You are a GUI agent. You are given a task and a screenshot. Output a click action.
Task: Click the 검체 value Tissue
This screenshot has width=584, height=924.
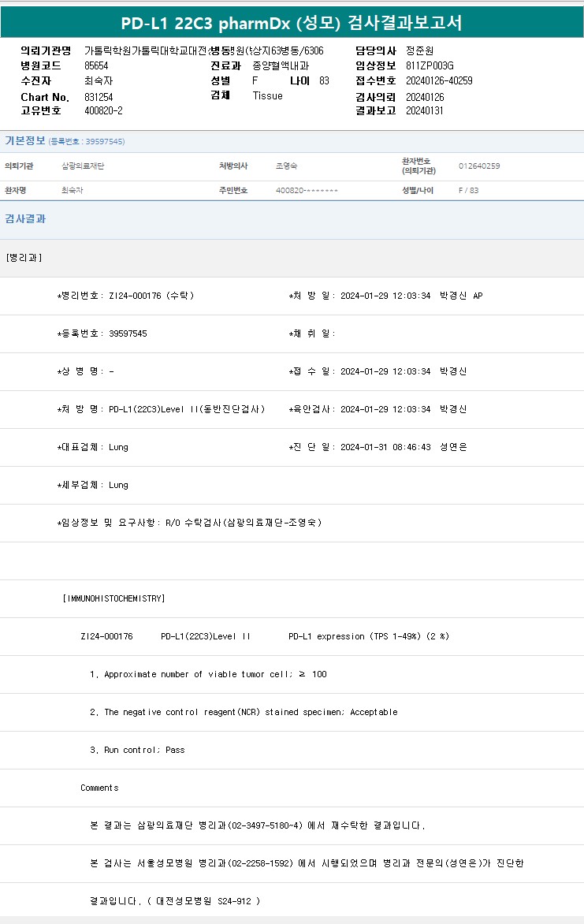click(267, 95)
